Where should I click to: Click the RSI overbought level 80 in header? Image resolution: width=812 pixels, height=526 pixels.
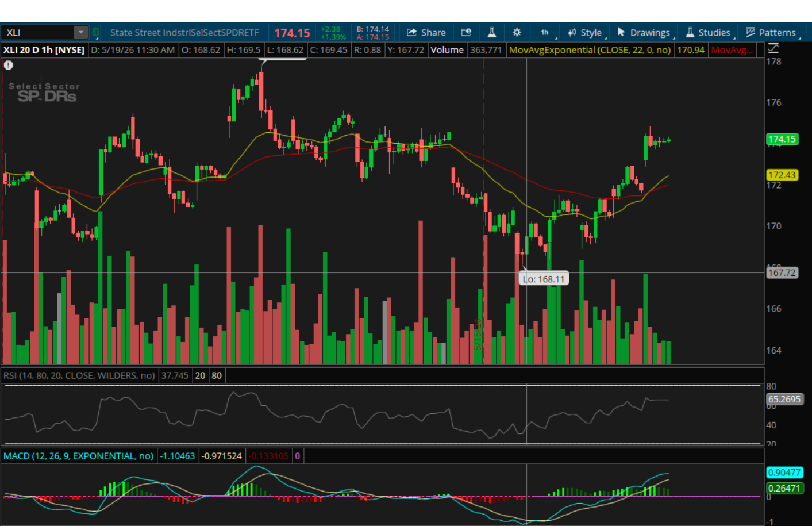click(217, 375)
